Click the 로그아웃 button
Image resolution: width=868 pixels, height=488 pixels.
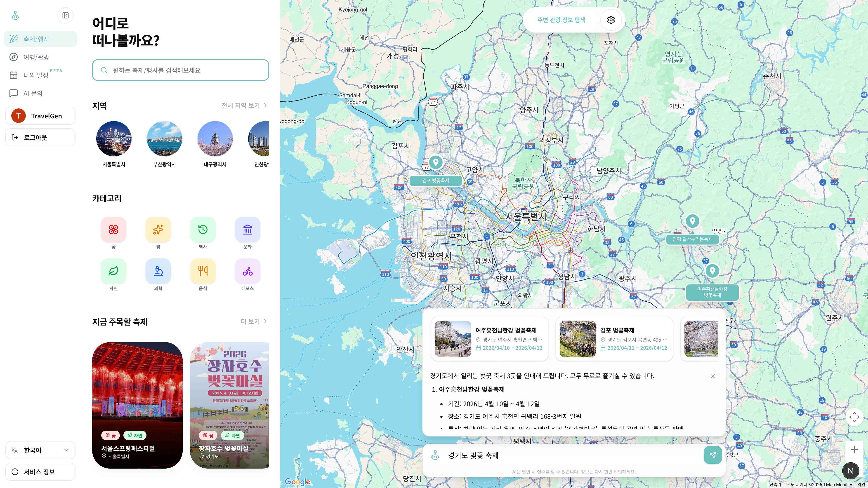(40, 137)
